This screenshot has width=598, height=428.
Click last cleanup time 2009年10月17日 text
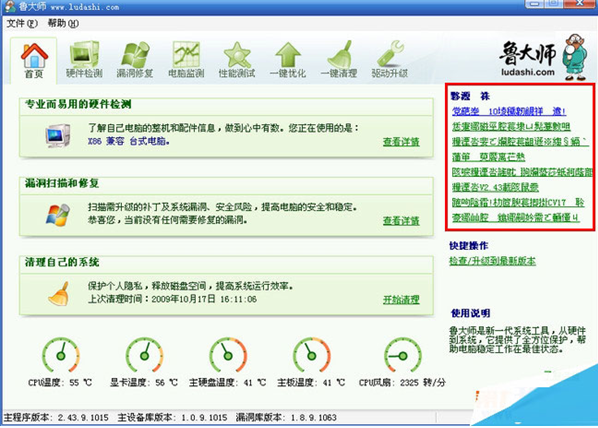point(172,299)
